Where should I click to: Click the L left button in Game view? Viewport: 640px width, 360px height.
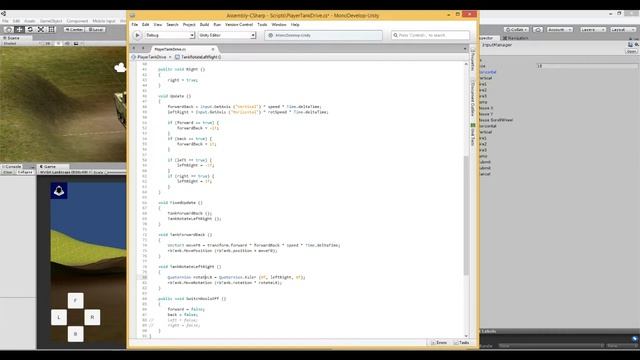click(x=59, y=317)
